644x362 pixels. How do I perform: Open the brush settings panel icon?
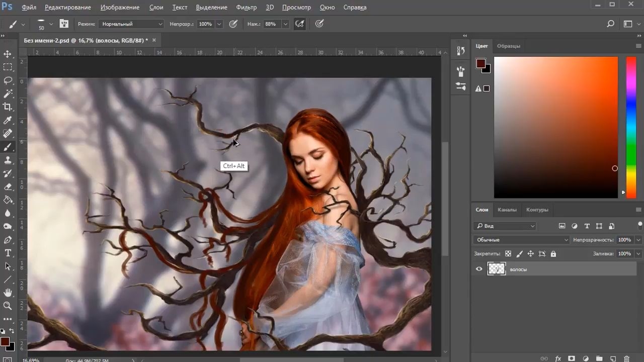click(64, 24)
